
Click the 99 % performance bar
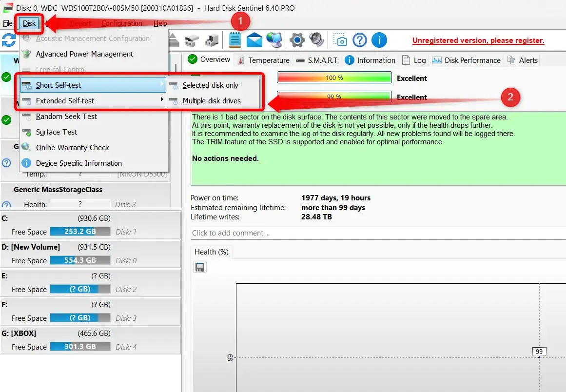334,97
